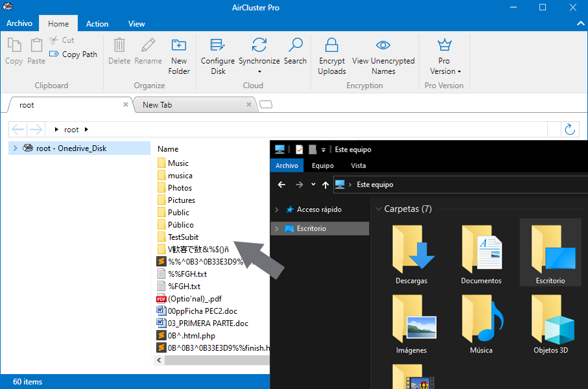Screen dimensions: 588x389
Task: Create a New Folder
Action: click(179, 56)
